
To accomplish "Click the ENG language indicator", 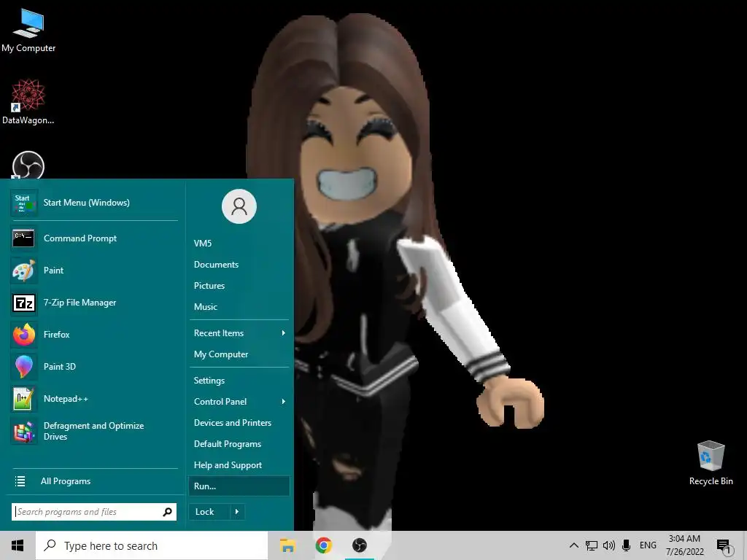I will click(648, 545).
